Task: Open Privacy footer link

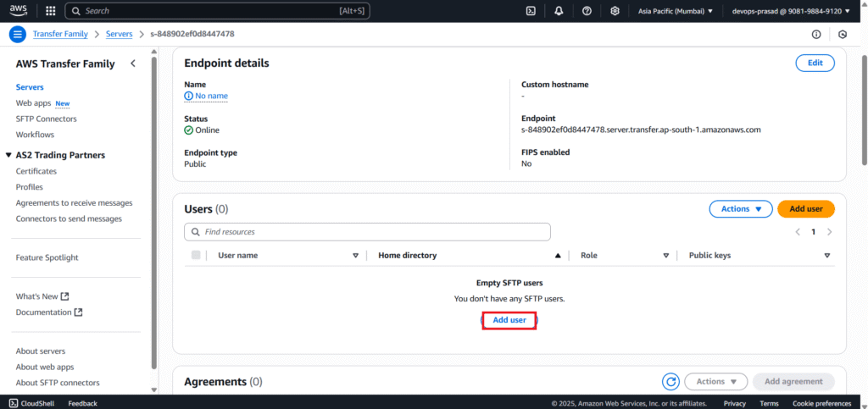Action: tap(735, 403)
